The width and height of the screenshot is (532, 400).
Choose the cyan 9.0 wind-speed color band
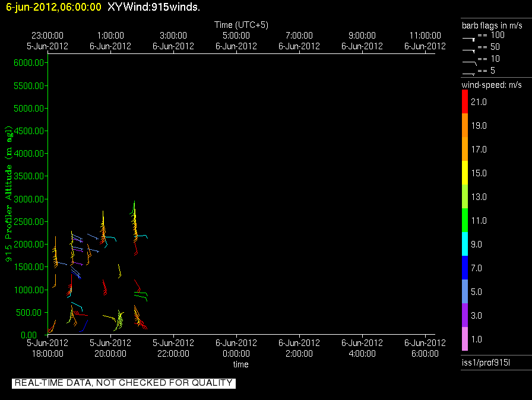465,245
